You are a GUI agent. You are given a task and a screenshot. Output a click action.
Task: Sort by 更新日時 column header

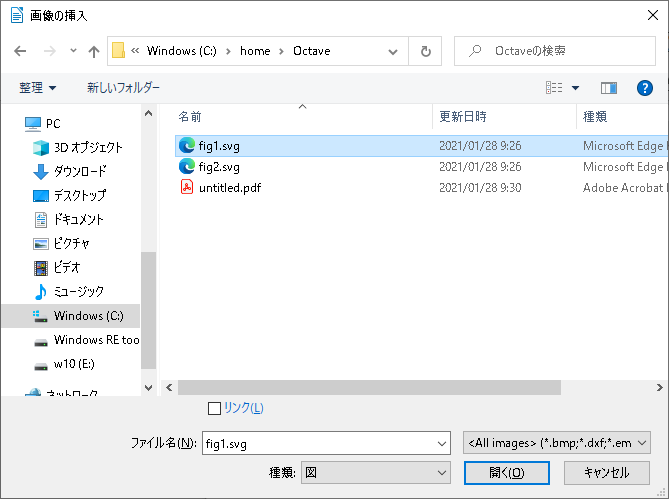[463, 117]
